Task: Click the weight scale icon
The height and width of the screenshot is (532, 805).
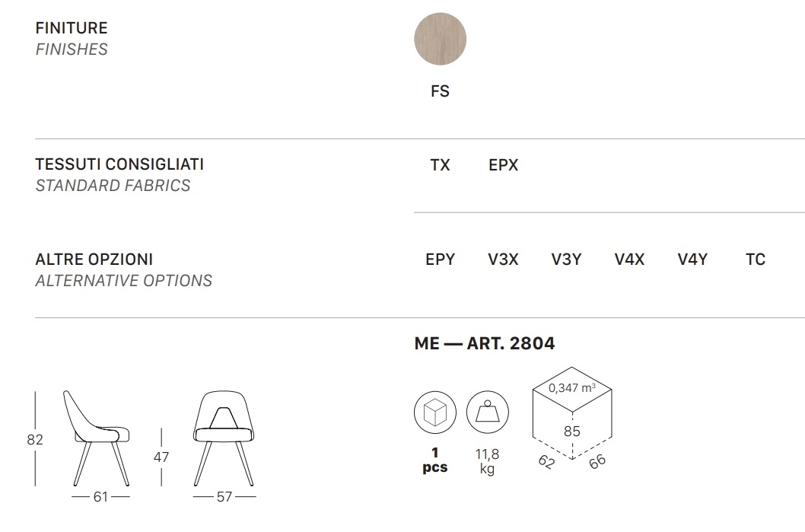Action: pyautogui.click(x=487, y=413)
